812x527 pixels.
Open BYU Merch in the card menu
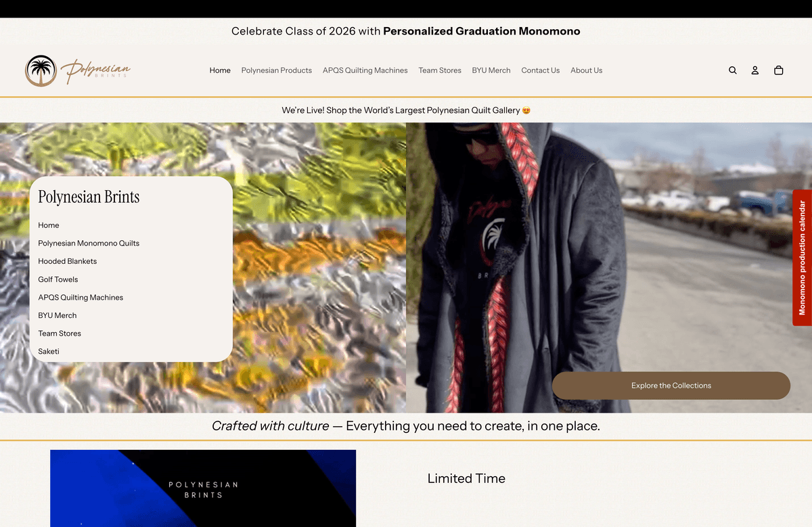tap(58, 315)
